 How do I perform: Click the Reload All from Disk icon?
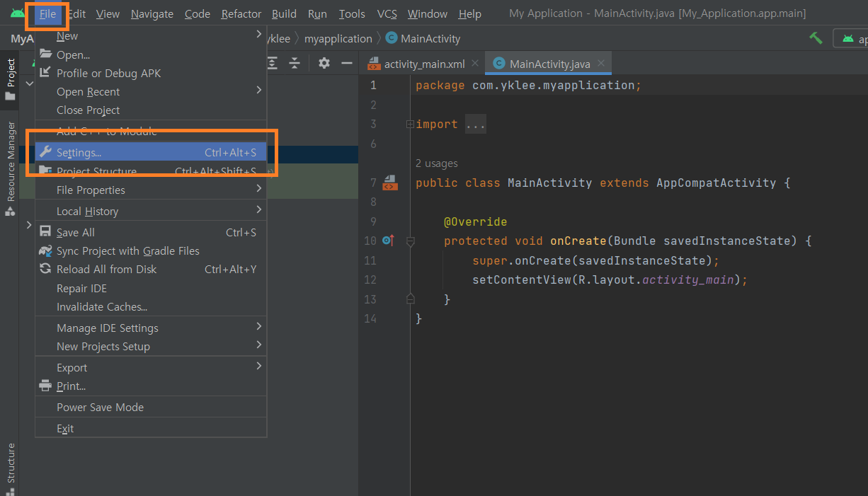(x=45, y=269)
